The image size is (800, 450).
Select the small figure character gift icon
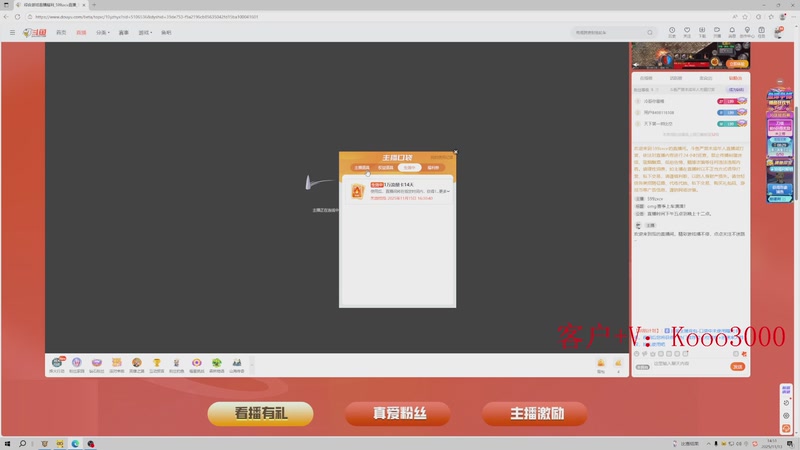(177, 363)
